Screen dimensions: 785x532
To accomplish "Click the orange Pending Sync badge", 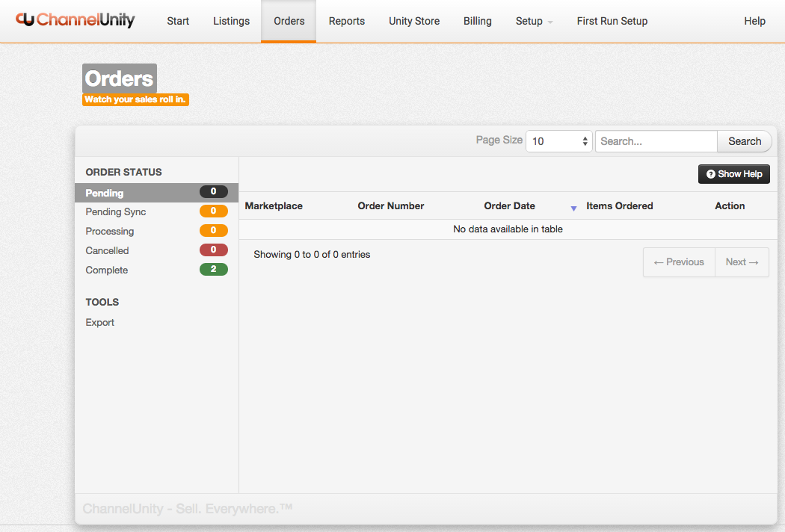I will click(x=213, y=211).
